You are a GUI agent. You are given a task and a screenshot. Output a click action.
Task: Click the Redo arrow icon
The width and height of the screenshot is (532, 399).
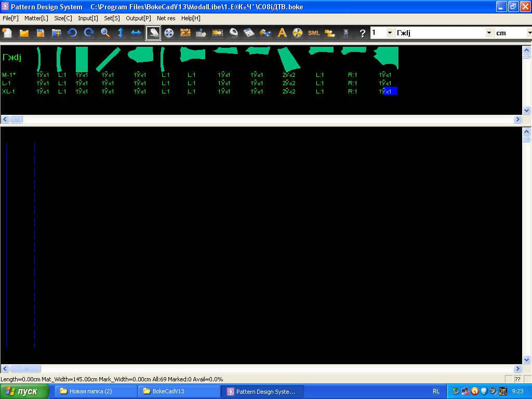(x=89, y=33)
